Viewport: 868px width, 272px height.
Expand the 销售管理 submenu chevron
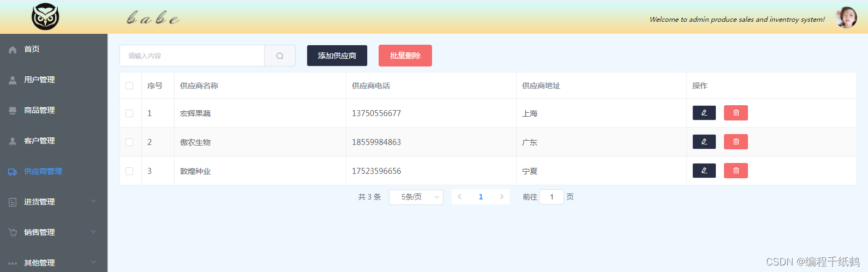93,232
